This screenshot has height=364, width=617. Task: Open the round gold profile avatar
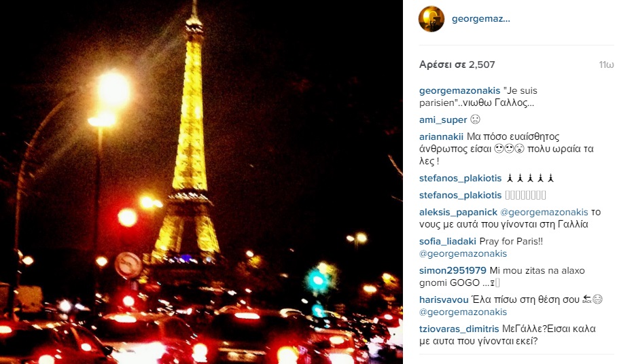[x=431, y=19]
